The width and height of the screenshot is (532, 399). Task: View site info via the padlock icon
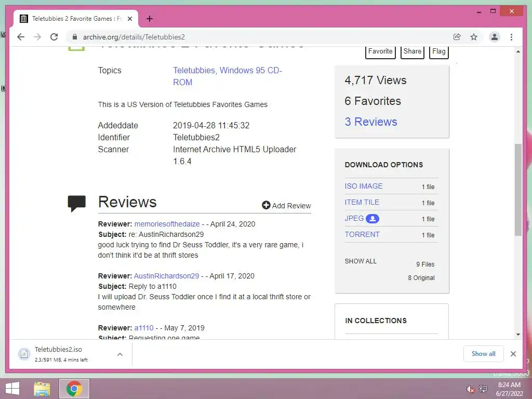(75, 37)
